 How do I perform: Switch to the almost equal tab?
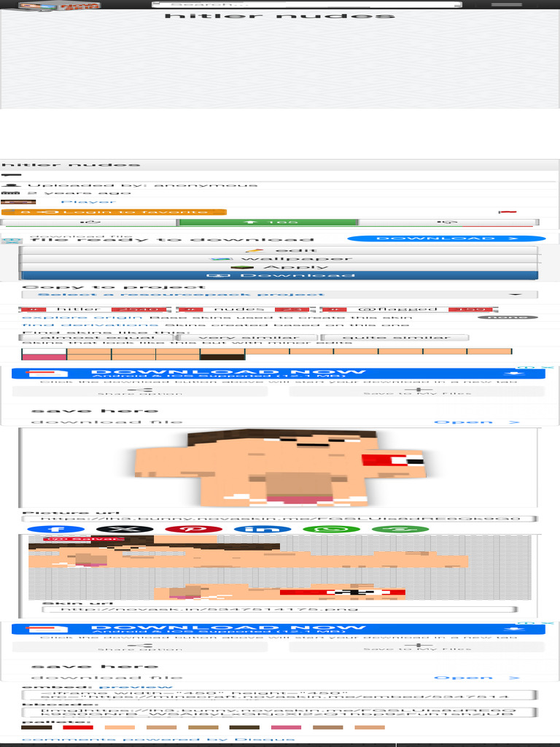click(97, 337)
